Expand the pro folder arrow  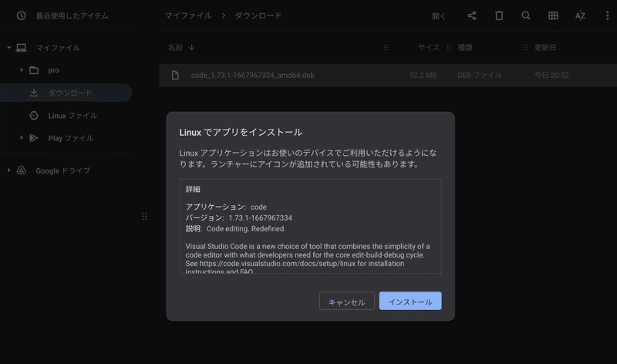pos(22,70)
